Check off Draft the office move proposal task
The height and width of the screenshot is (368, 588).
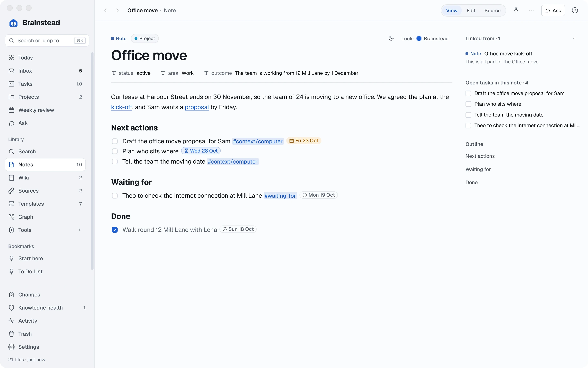coord(115,141)
